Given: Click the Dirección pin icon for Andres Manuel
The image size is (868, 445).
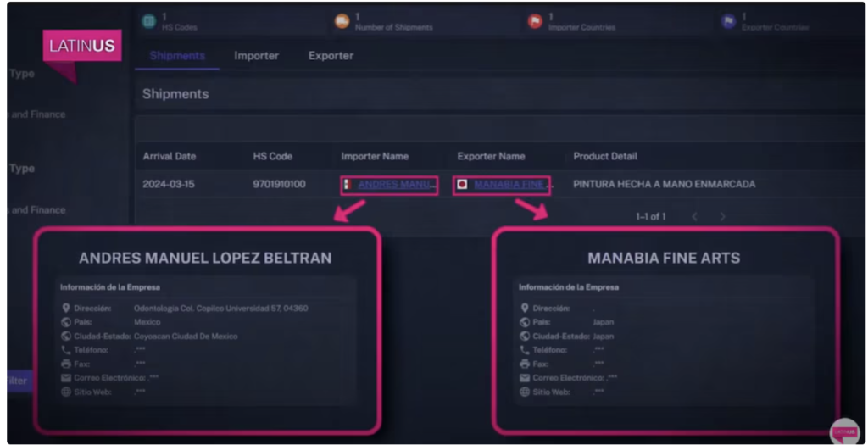Looking at the screenshot, I should [66, 309].
